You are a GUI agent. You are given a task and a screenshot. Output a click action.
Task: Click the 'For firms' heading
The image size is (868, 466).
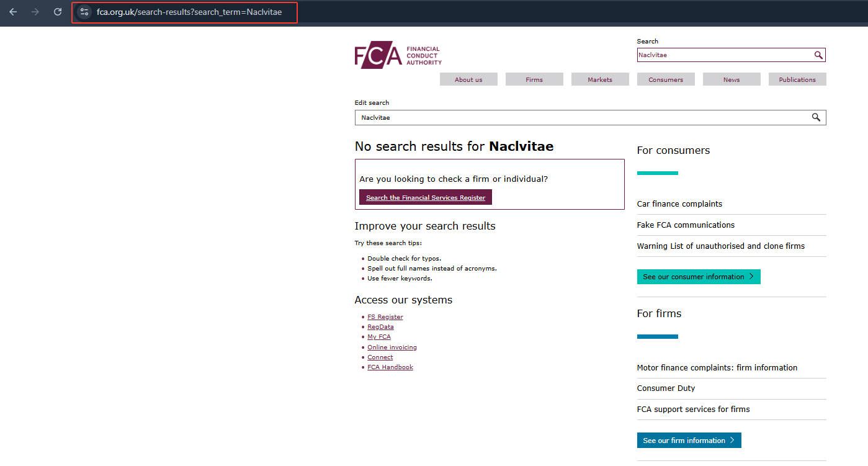tap(659, 314)
